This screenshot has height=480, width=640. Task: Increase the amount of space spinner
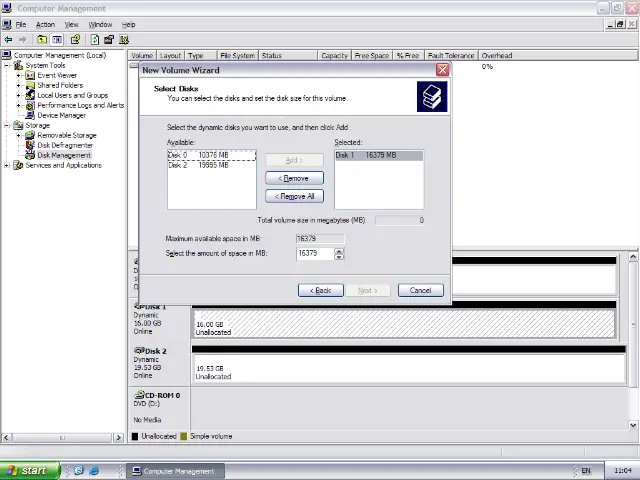pos(339,251)
